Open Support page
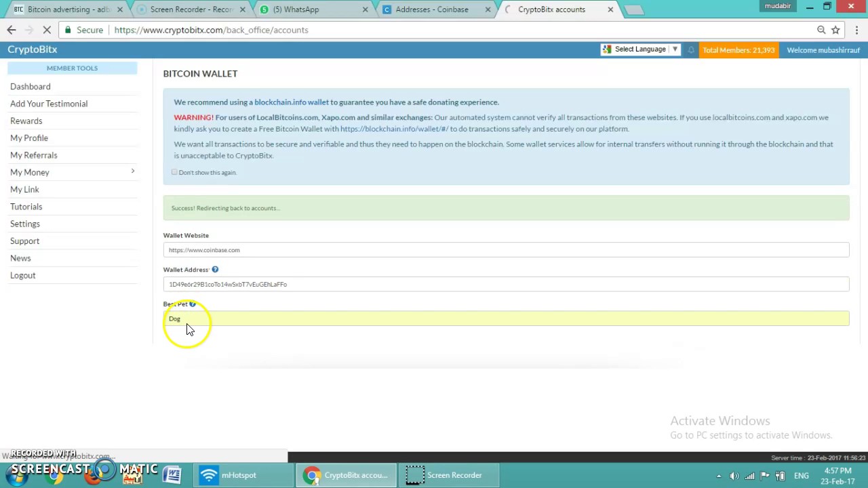This screenshot has width=868, height=488. pos(25,241)
